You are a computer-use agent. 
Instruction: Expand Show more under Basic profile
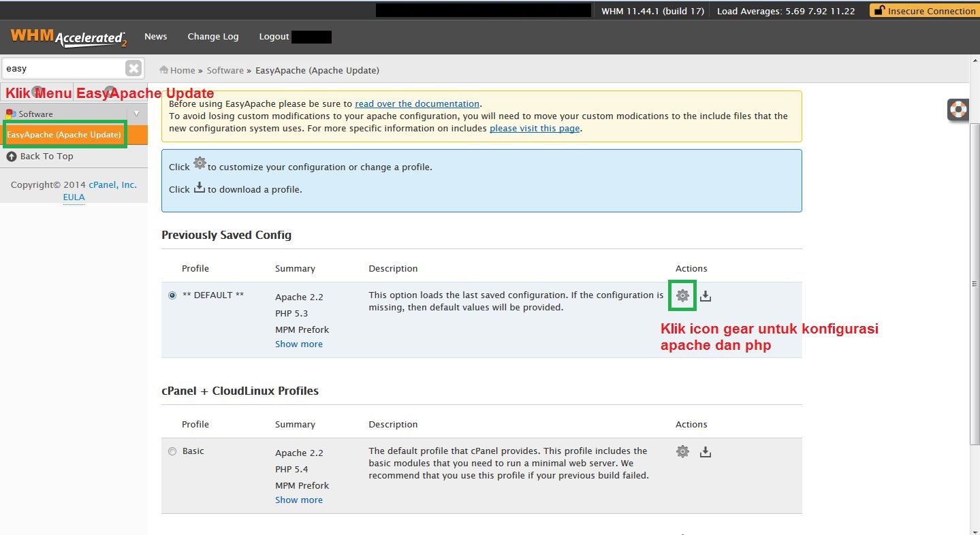[299, 500]
